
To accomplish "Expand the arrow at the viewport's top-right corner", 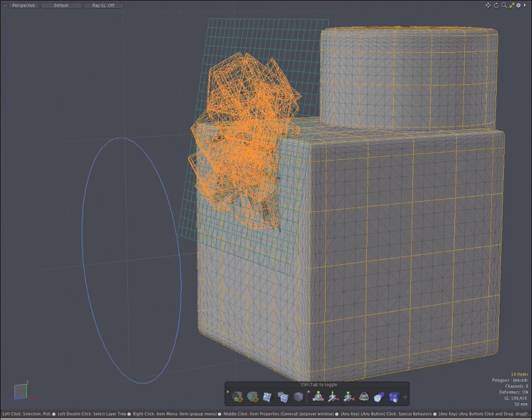I will [525, 5].
